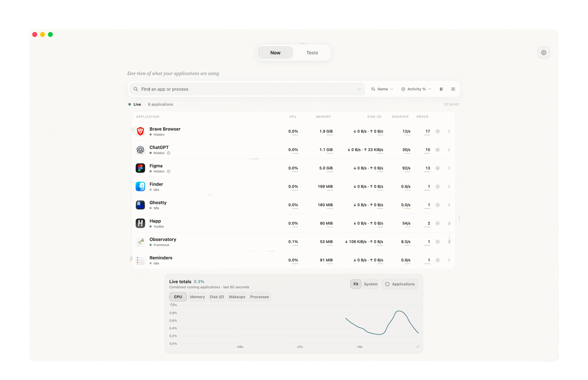Click the magnifier icon in search field

tap(136, 89)
